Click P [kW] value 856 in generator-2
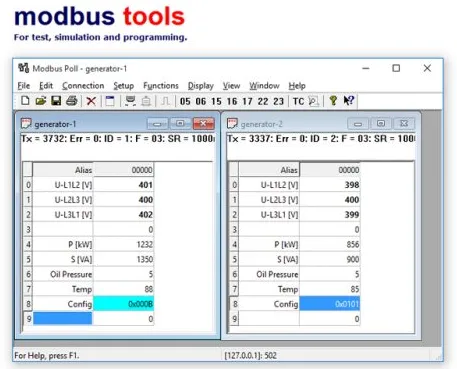Image resolution: width=457 pixels, height=369 pixels. click(329, 244)
